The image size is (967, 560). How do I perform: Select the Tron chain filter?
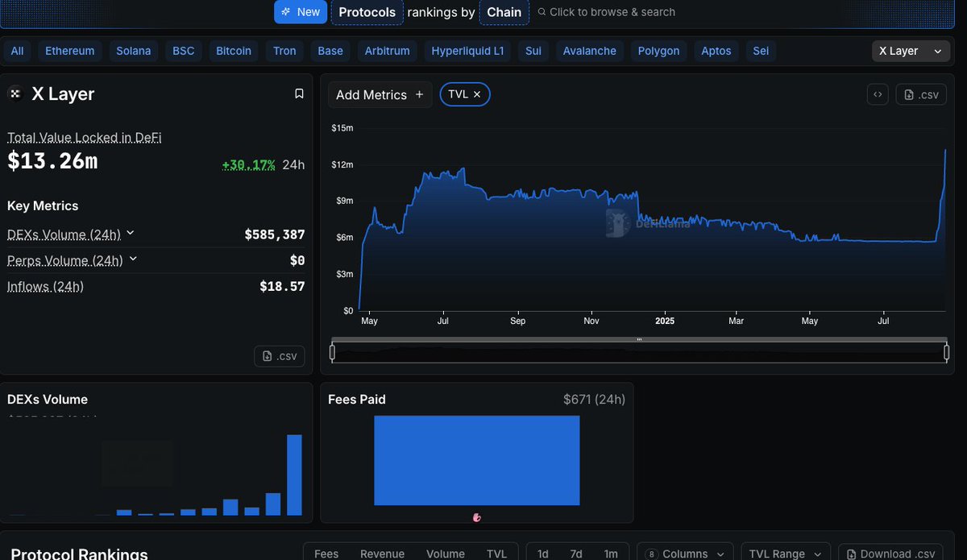tap(284, 51)
